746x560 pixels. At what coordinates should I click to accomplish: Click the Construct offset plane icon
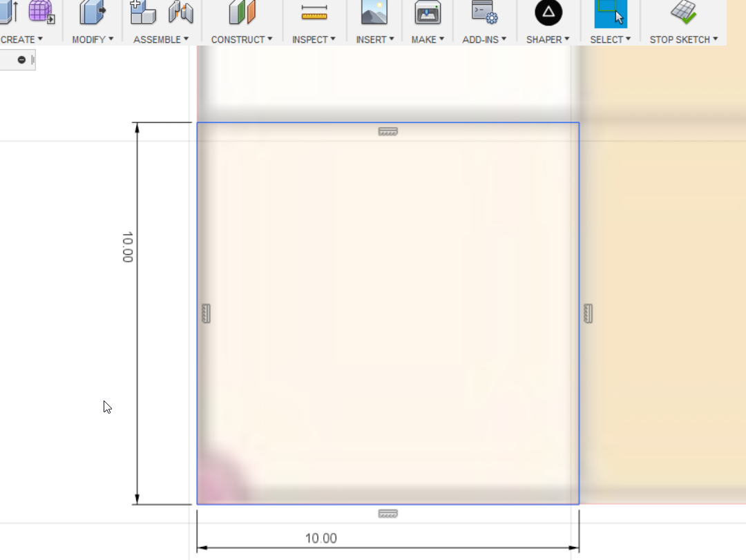pyautogui.click(x=242, y=12)
